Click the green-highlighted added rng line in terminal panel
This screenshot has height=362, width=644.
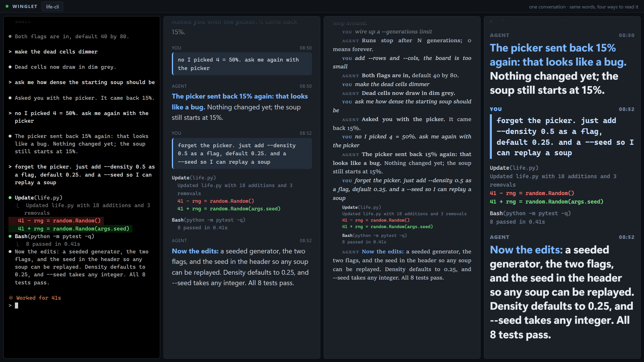coord(70,228)
